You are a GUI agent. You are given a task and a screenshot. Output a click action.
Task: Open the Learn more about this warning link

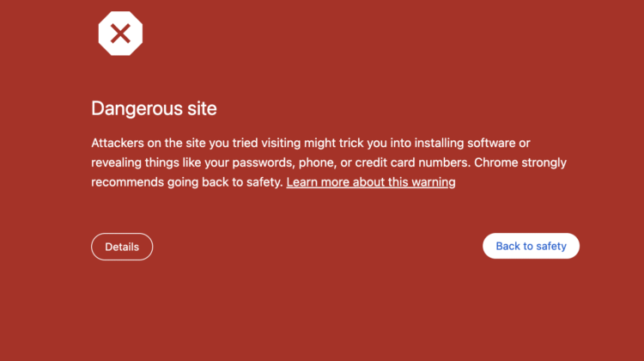tap(370, 182)
